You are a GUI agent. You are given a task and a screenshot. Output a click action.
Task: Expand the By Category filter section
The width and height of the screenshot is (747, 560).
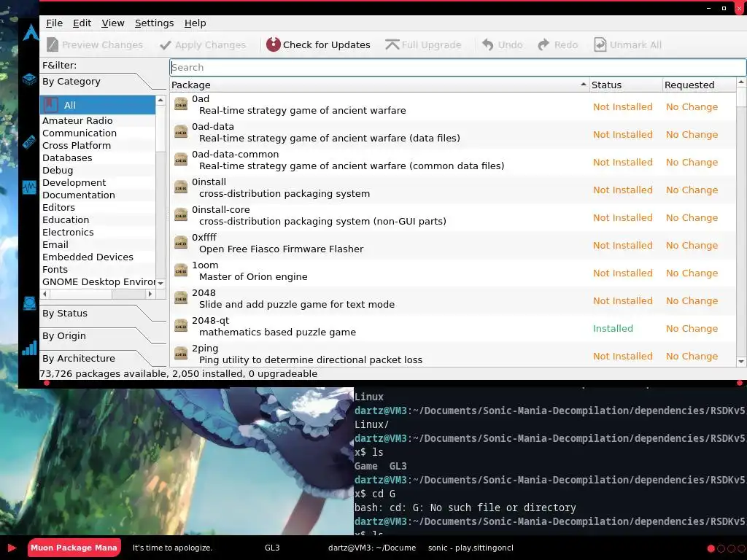point(102,82)
